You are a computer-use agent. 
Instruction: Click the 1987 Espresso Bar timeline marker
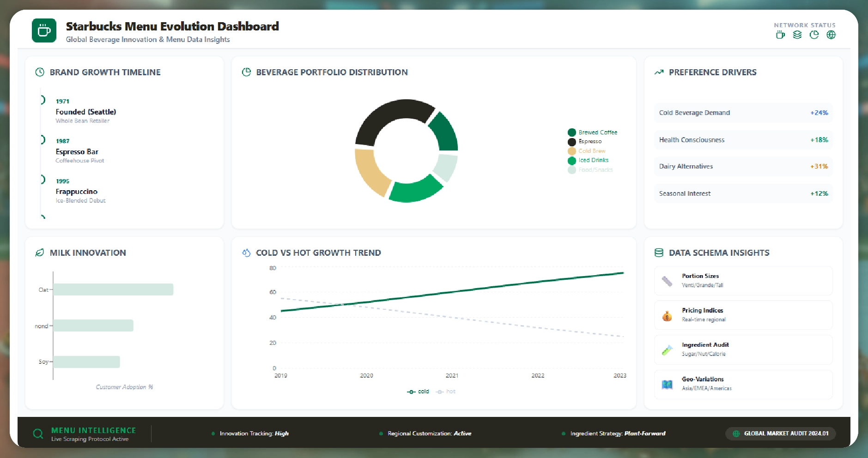click(43, 140)
